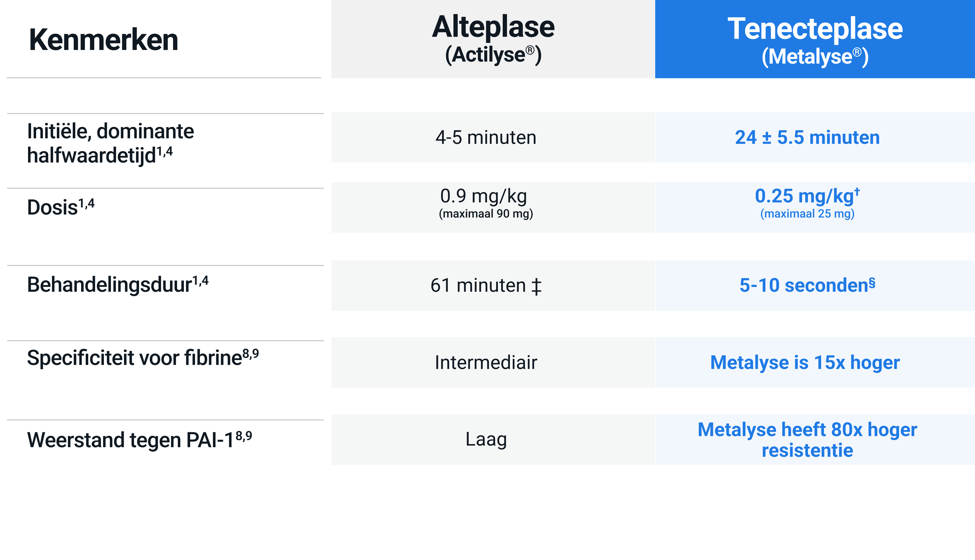Click the 61 minuten cell

pos(486,286)
